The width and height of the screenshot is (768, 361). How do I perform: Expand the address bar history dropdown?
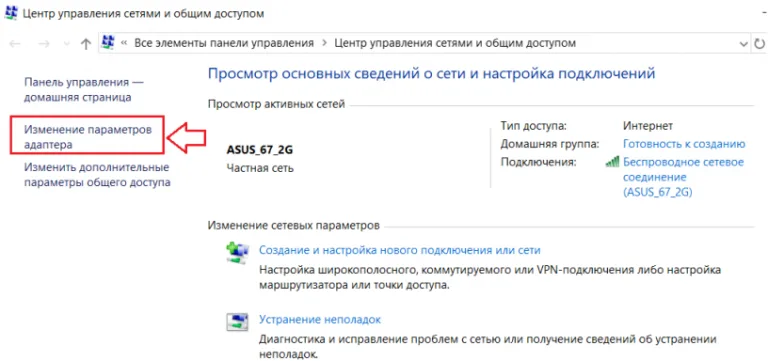(x=744, y=44)
